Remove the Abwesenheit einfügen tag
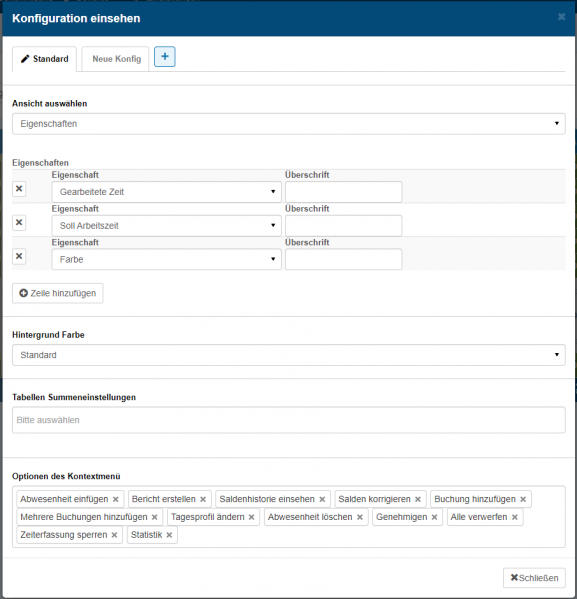Viewport: 577px width, 599px height. coord(115,499)
